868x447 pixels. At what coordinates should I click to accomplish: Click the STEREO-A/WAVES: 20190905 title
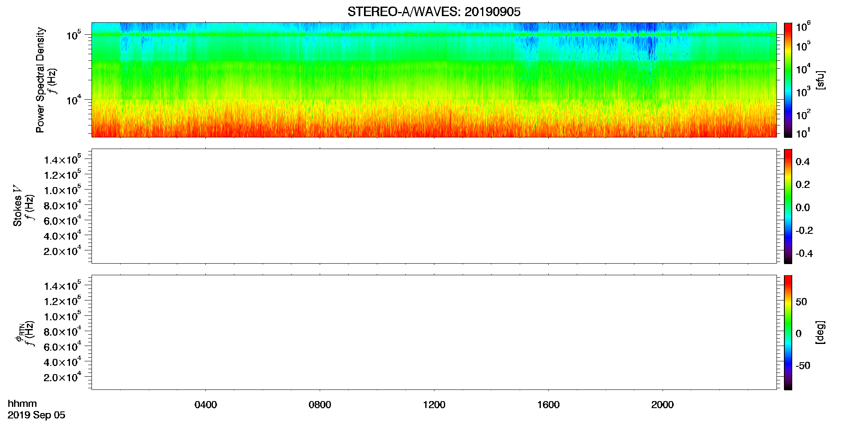(x=434, y=12)
